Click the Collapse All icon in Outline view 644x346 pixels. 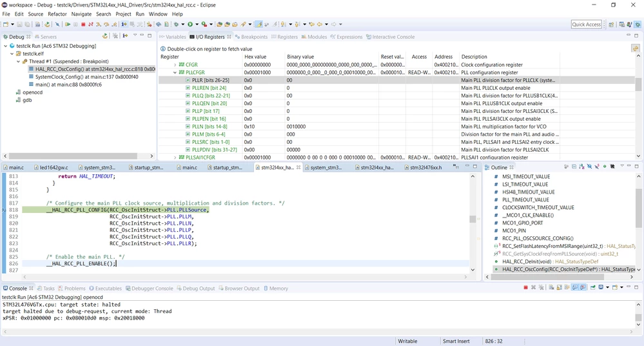[574, 167]
